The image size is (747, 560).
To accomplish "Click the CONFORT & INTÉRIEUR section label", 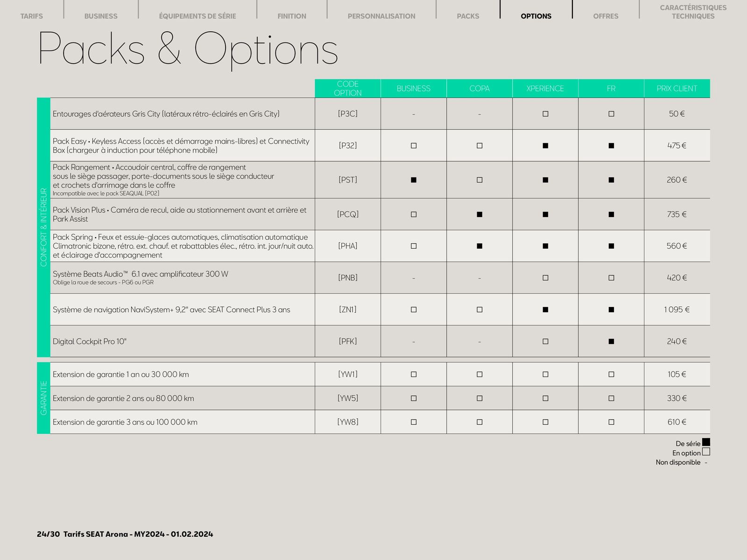I will [43, 227].
